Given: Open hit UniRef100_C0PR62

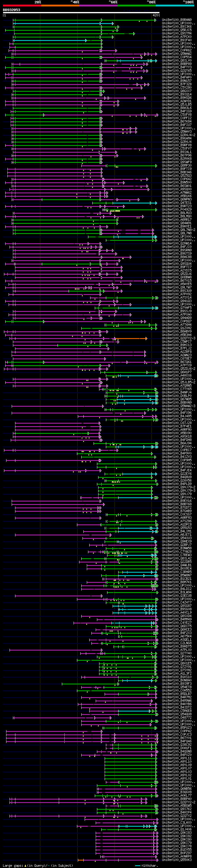Looking at the screenshot, I should click(x=176, y=50).
